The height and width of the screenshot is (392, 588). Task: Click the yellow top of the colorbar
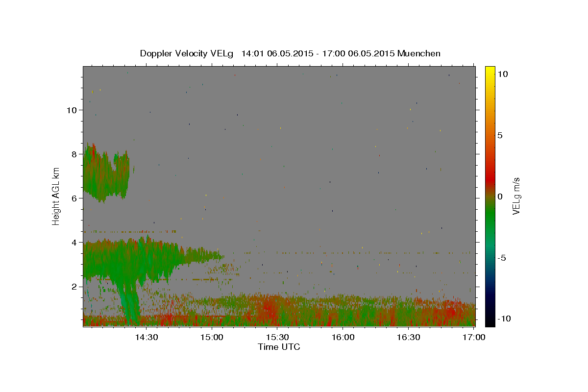490,71
